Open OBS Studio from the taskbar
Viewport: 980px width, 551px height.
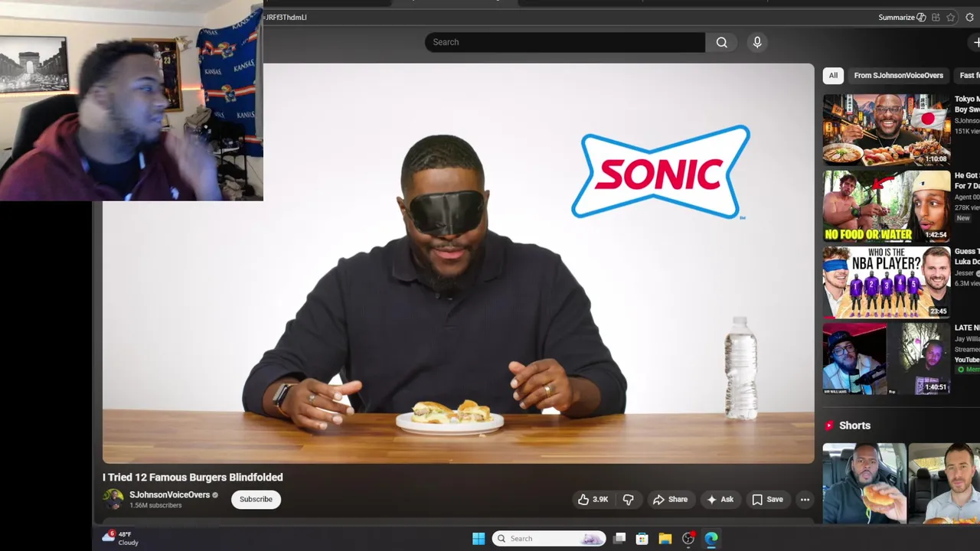tap(688, 539)
